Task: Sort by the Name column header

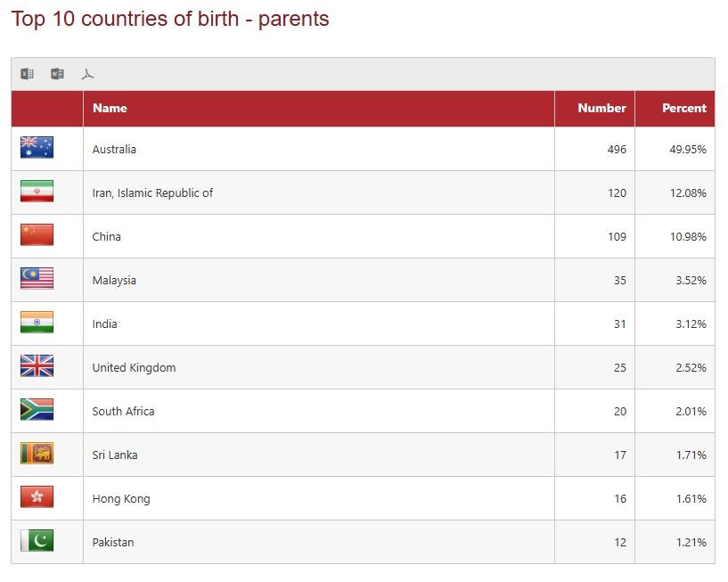Action: point(110,108)
